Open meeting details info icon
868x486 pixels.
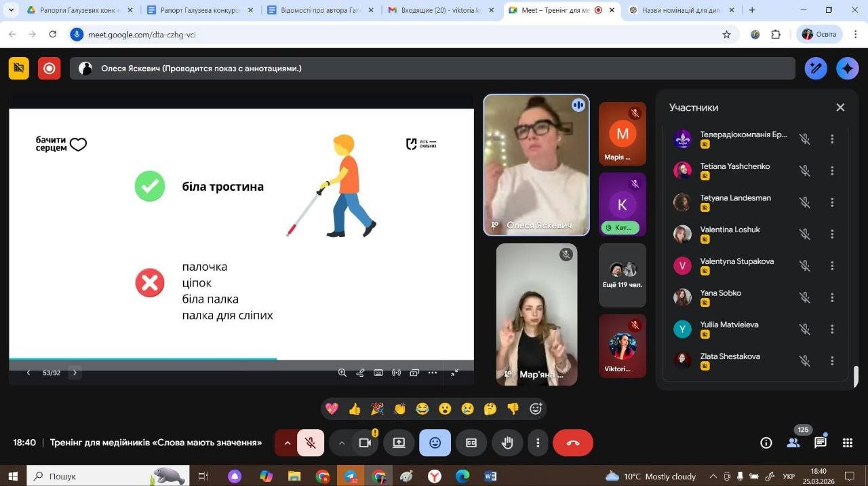tap(766, 443)
